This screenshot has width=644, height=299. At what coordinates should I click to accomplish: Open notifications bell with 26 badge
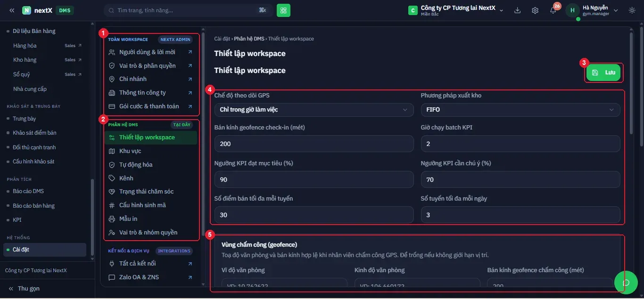point(553,10)
